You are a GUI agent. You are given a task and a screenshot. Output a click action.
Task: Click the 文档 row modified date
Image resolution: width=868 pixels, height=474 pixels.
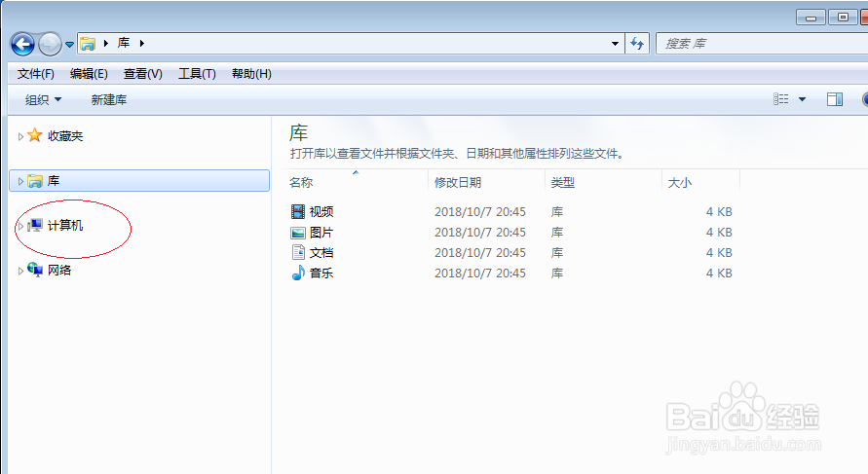(x=480, y=253)
